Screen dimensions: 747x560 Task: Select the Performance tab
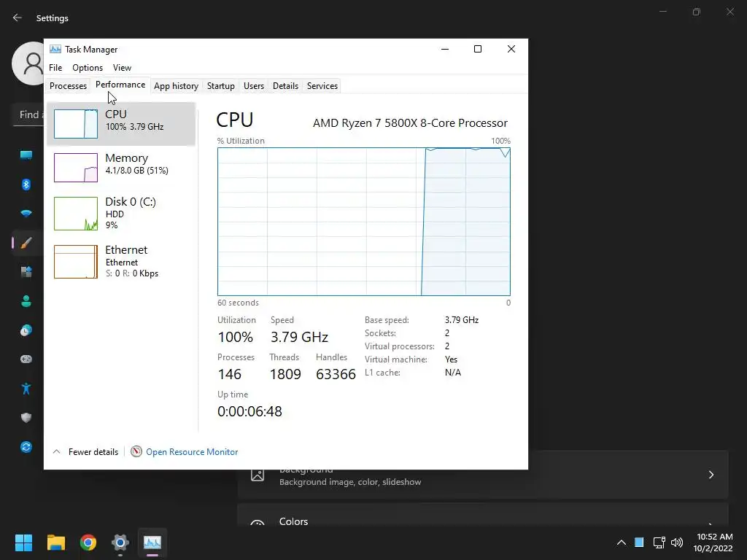coord(120,85)
